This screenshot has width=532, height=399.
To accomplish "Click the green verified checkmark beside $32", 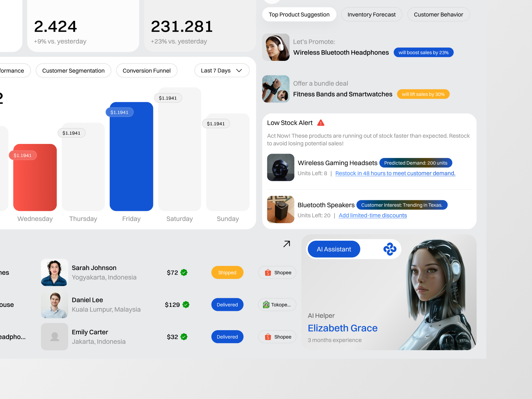I will point(183,336).
